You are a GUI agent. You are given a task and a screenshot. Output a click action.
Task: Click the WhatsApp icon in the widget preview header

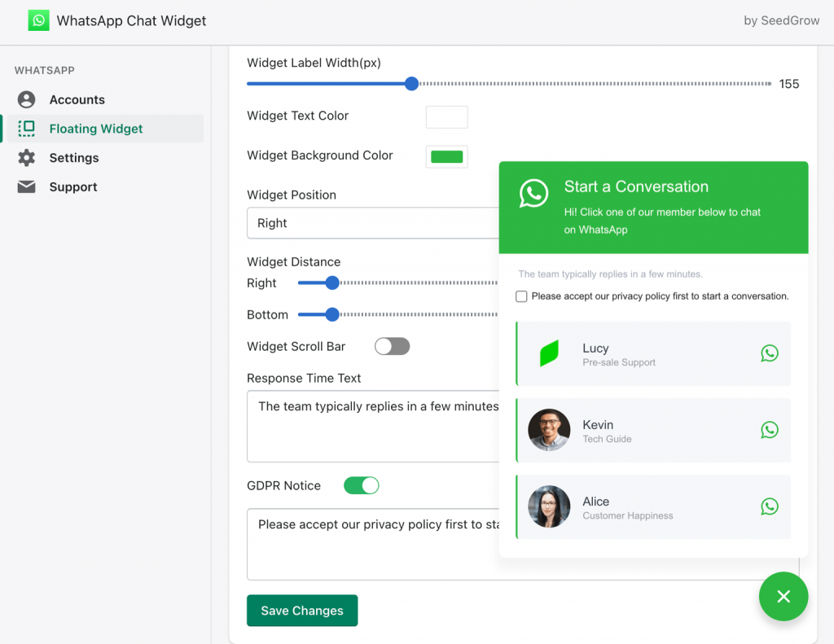pos(533,193)
